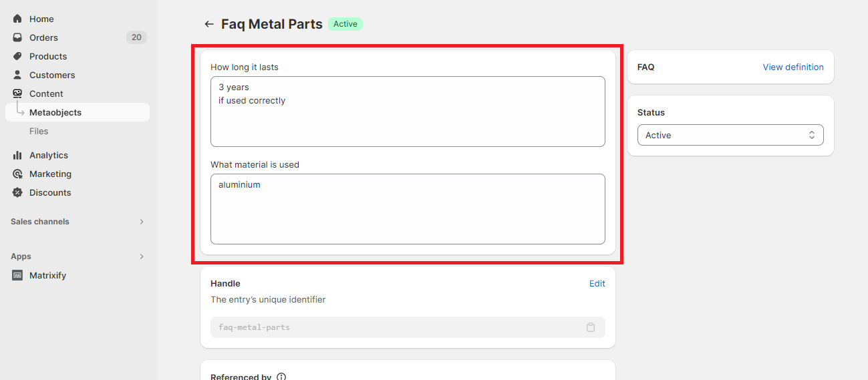Click the Products tag icon
Screen dimensions: 868x380
tap(17, 56)
